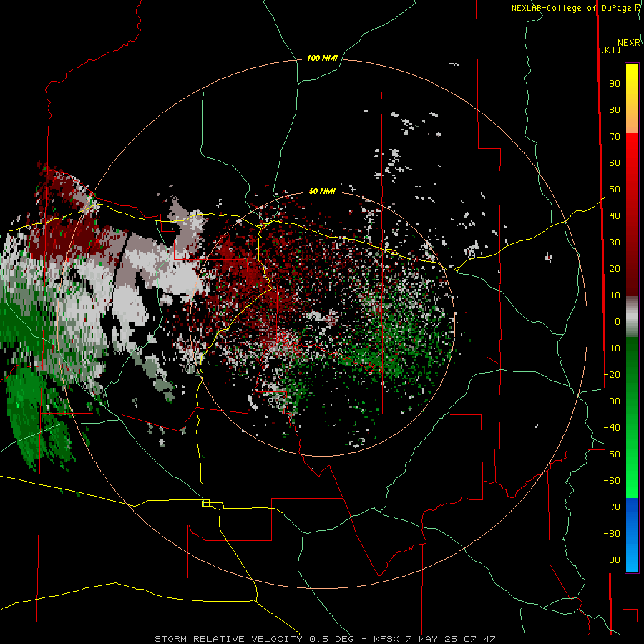The image size is (644, 644).
Task: Click the "-90" scale label
Action: [x=612, y=560]
